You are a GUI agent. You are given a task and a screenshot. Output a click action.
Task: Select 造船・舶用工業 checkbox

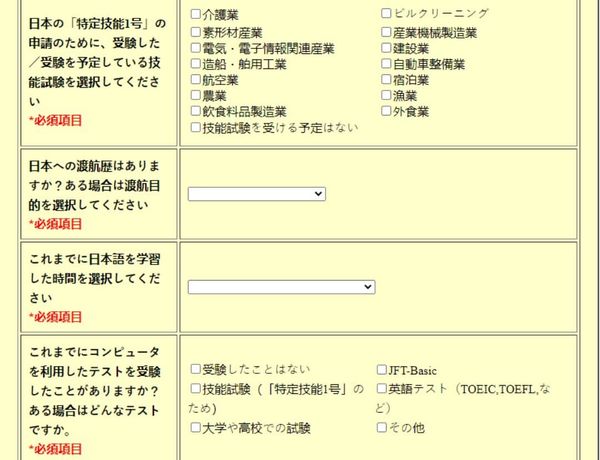pyautogui.click(x=196, y=64)
